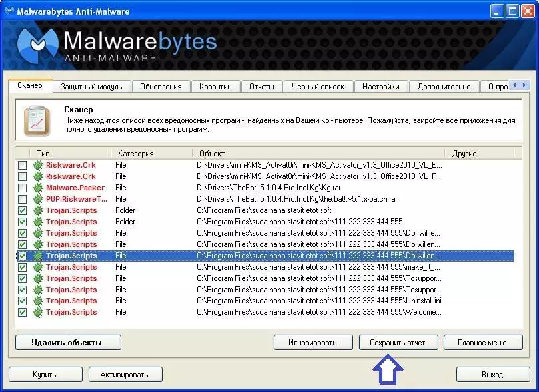Click the bug icon of PUP.RiskwareT... row
The height and width of the screenshot is (392, 539).
38,199
